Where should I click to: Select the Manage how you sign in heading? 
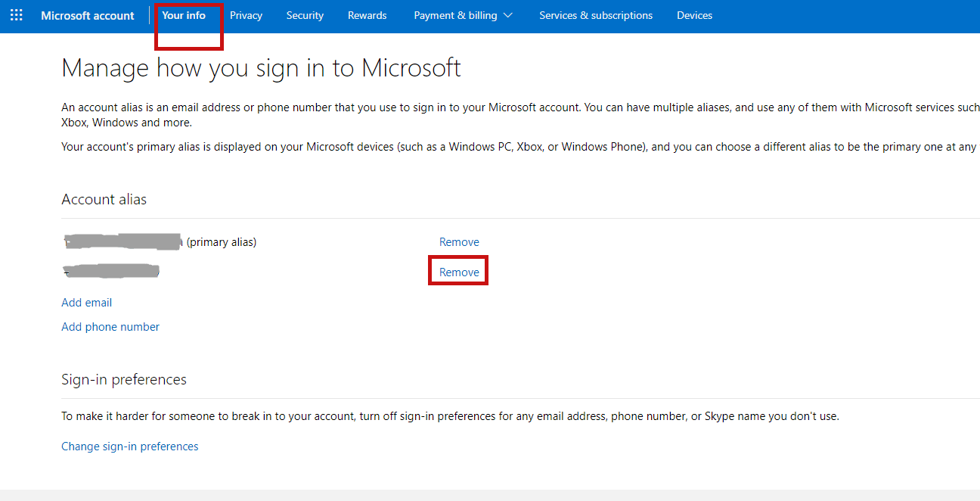[x=261, y=68]
